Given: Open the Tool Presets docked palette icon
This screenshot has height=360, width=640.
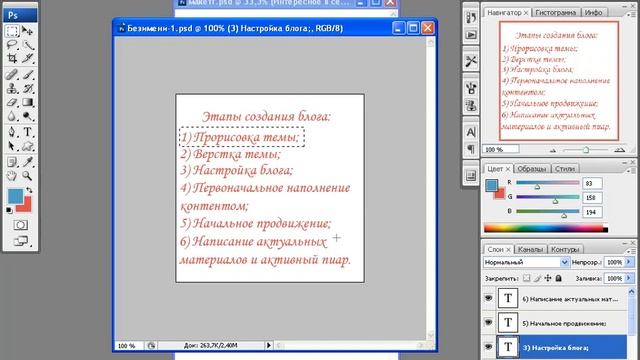Looking at the screenshot, I should click(471, 61).
